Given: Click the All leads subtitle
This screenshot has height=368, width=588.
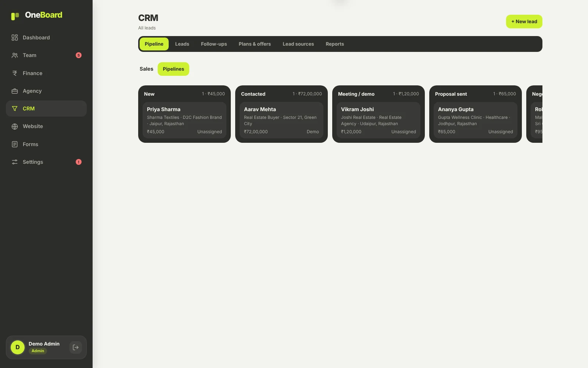Looking at the screenshot, I should tap(147, 28).
